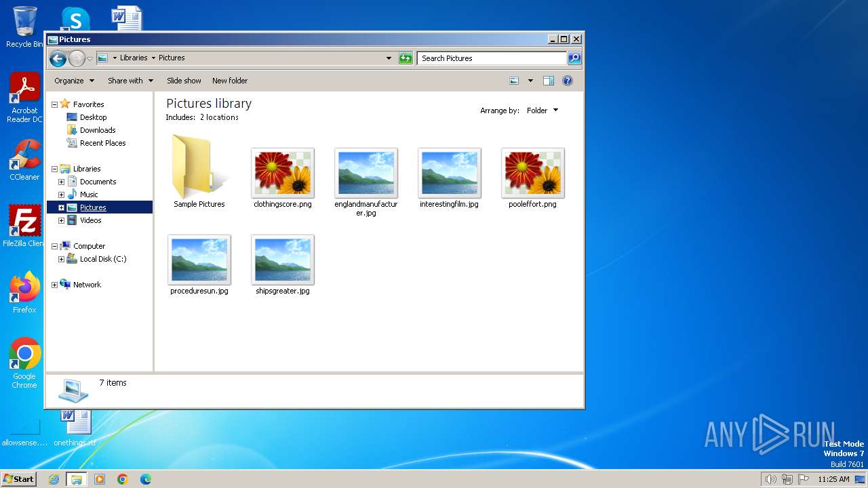Open the Arrange by Folder dropdown

[x=542, y=110]
